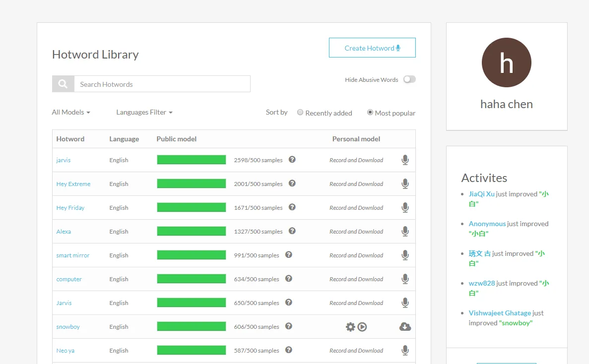Click the microphone icon in jarvis row
Image resolution: width=589 pixels, height=364 pixels.
pyautogui.click(x=405, y=160)
